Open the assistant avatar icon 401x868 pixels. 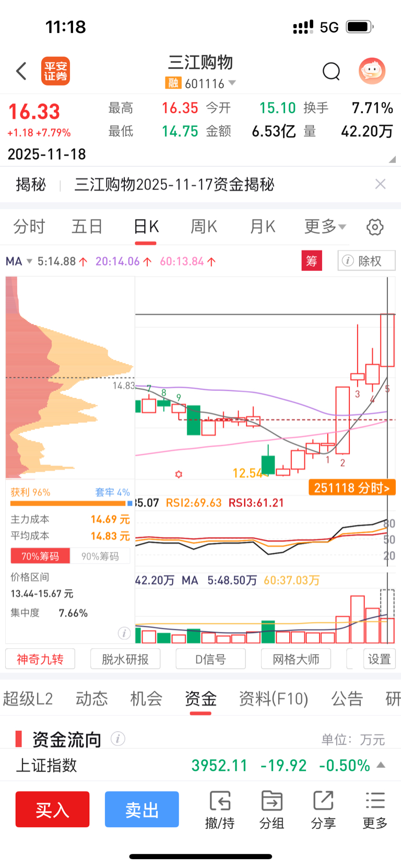(x=372, y=71)
